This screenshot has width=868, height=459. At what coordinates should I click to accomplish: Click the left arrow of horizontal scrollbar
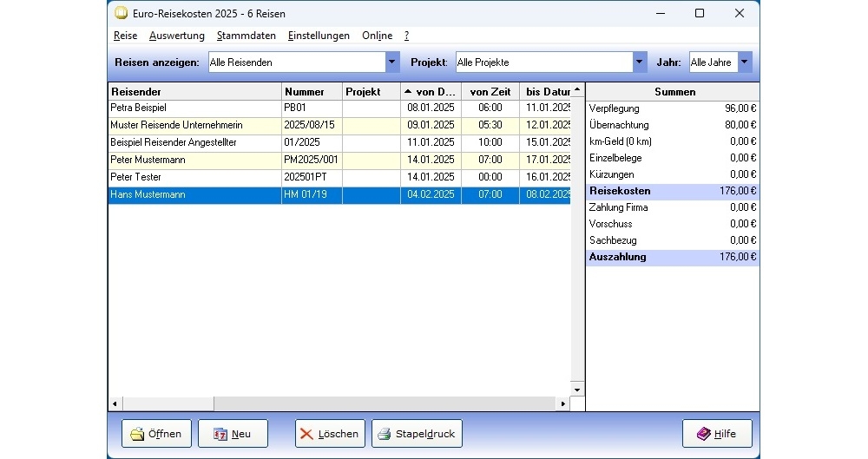(115, 404)
